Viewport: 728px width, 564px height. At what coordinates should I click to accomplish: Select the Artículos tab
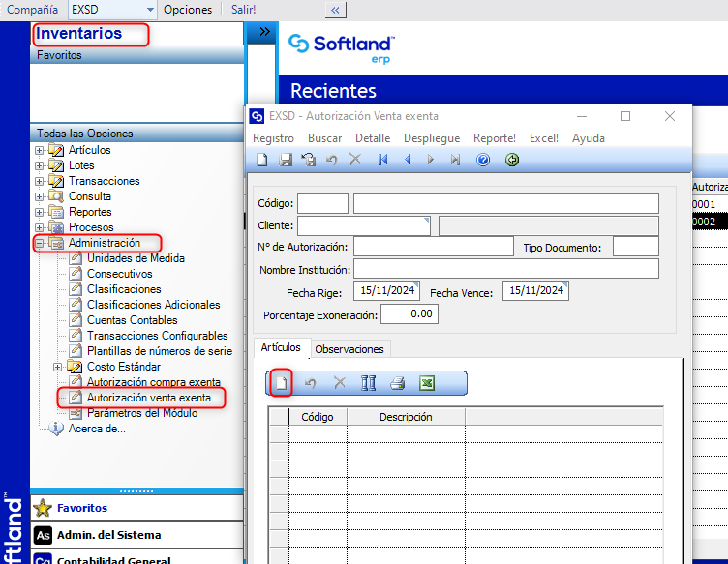pyautogui.click(x=281, y=348)
